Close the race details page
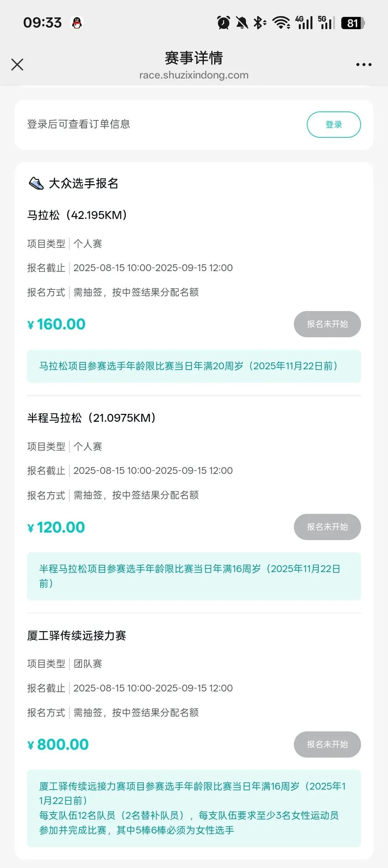 (17, 65)
